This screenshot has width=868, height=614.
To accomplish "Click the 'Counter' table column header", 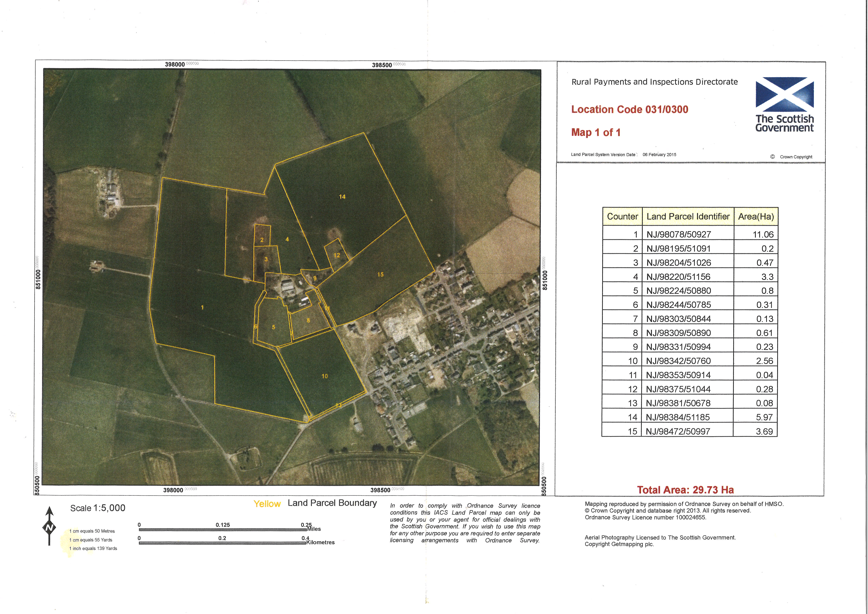I will click(622, 216).
